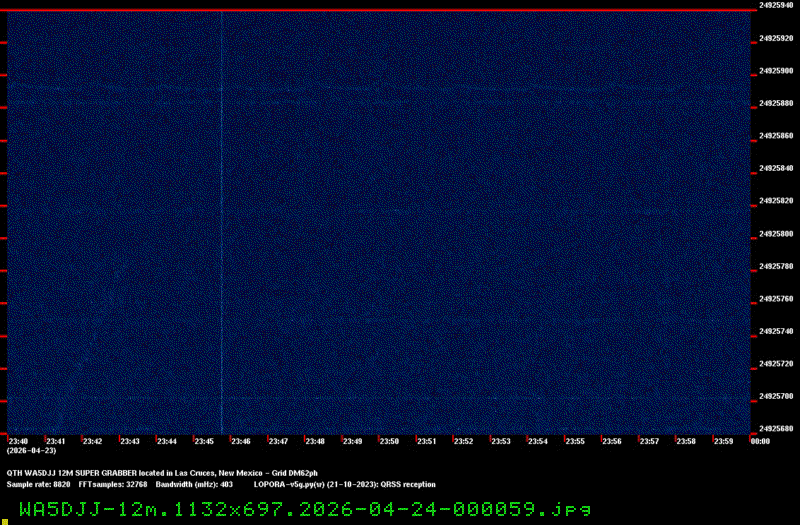Click the 24925940 frequency label
This screenshot has height=525, width=800.
pyautogui.click(x=776, y=5)
